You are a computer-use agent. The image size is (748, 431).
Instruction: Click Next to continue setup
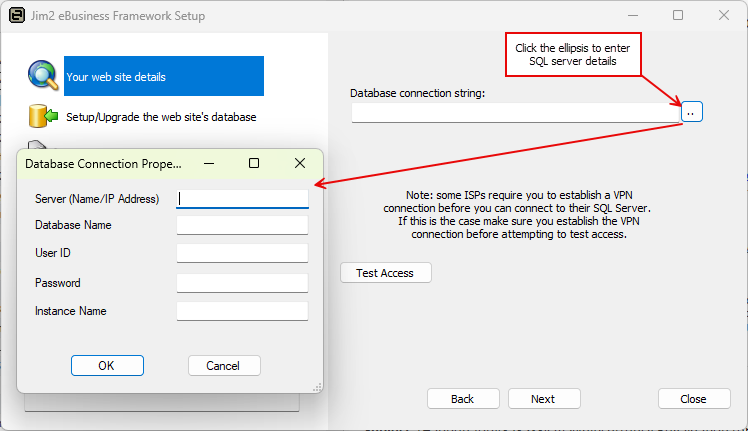544,399
